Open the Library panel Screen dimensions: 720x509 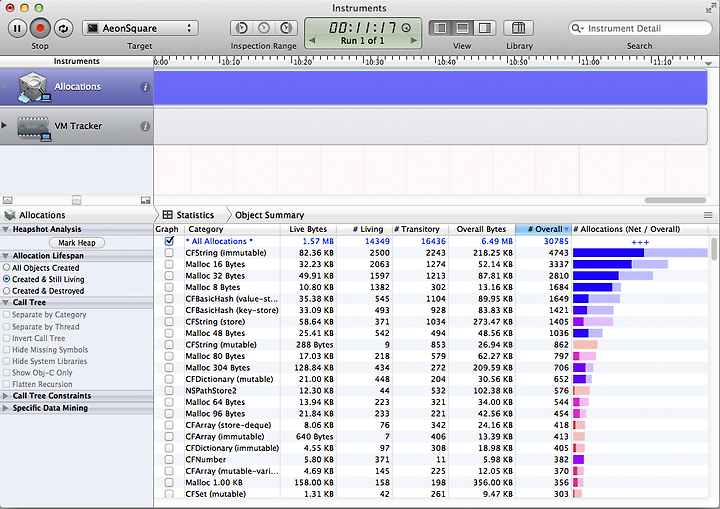518,28
